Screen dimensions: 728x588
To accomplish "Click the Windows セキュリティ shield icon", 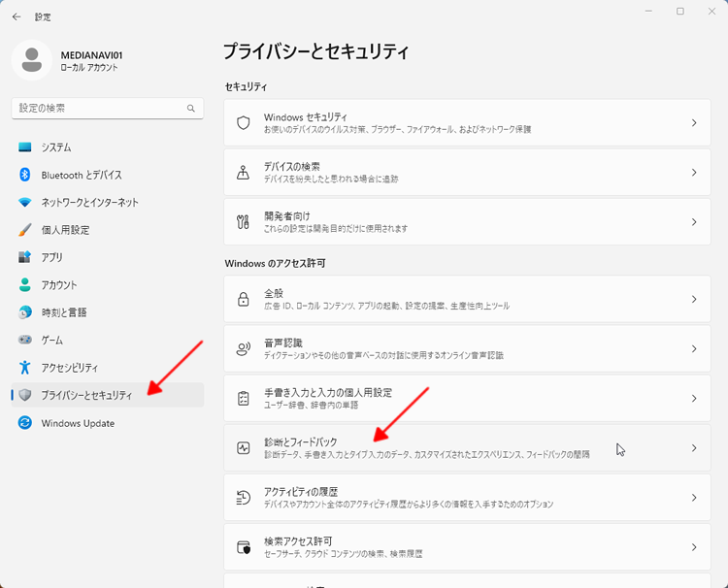I will tap(244, 123).
